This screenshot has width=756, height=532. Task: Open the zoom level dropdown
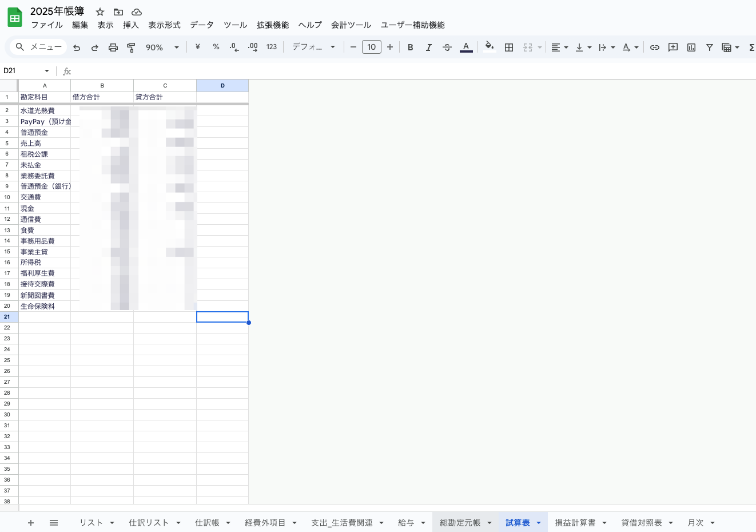(x=162, y=47)
